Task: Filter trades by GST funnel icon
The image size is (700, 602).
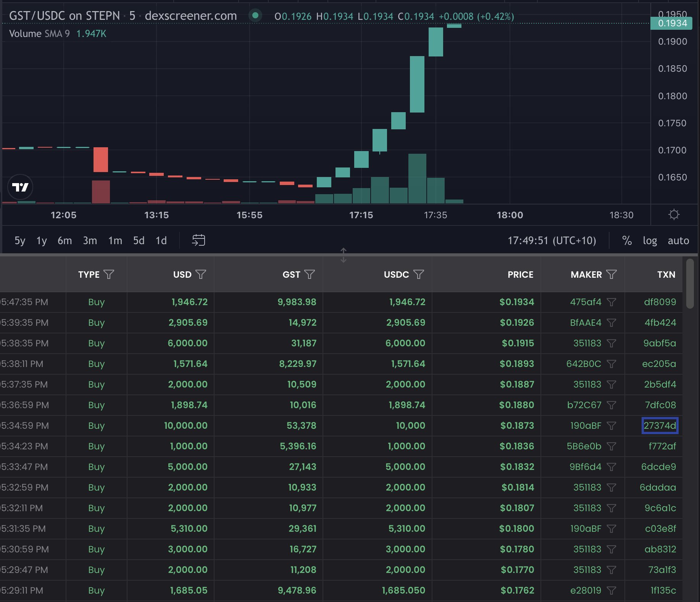Action: coord(310,274)
